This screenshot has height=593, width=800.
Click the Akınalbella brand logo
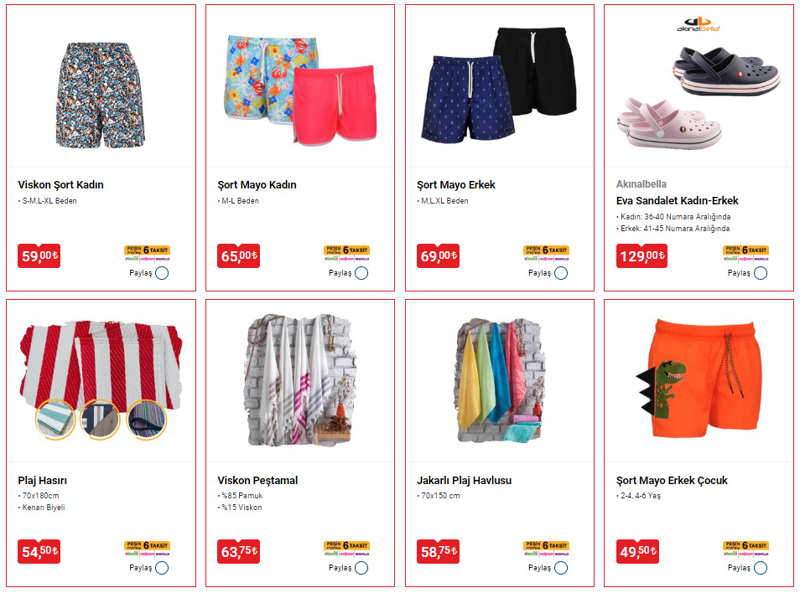click(x=698, y=24)
